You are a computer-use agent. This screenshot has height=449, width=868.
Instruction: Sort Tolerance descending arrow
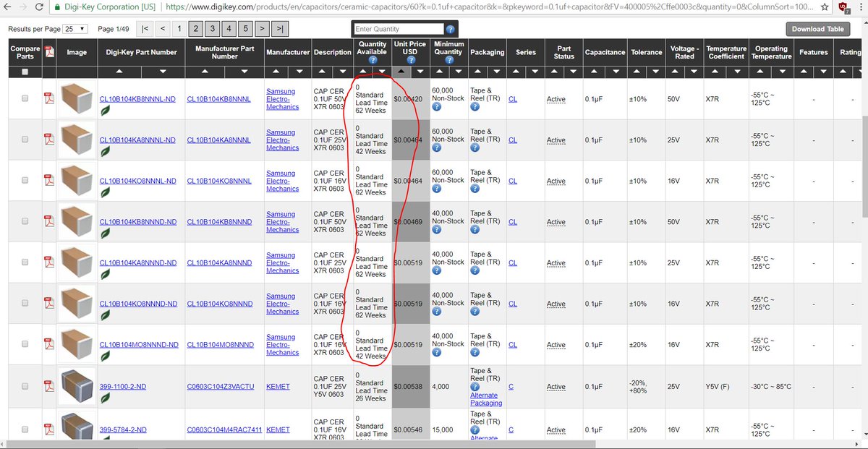coord(656,72)
